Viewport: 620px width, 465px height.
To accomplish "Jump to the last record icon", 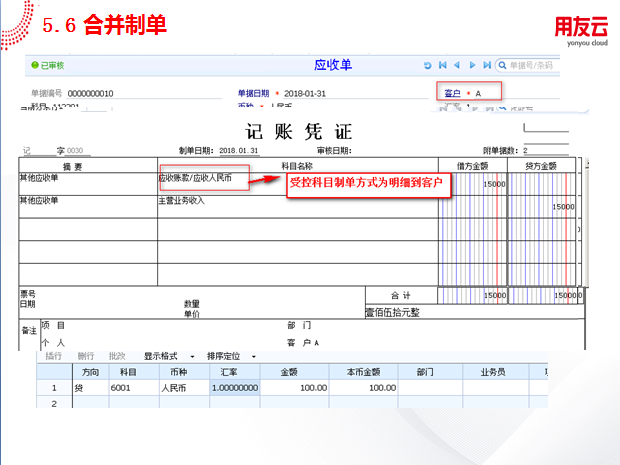I will pos(487,65).
